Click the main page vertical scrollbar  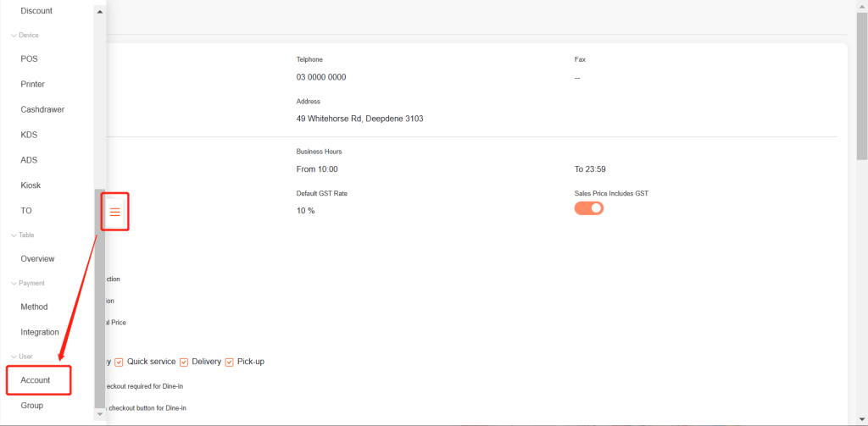tap(862, 85)
